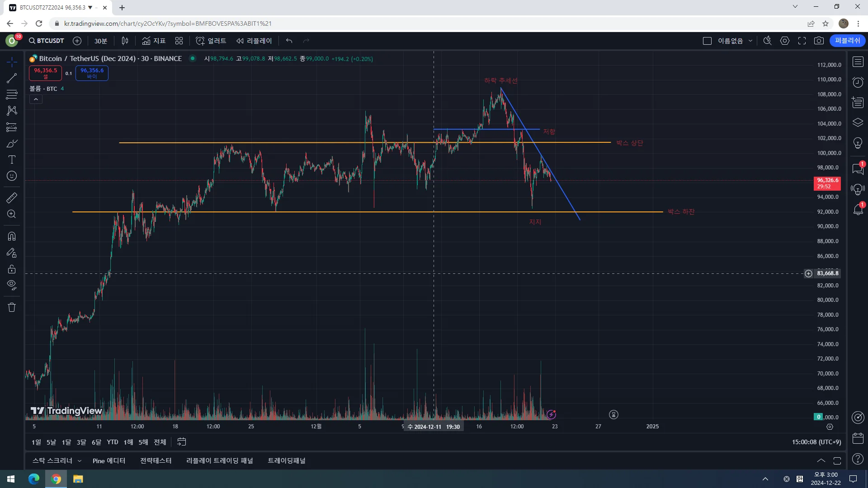Select the 3달 date range
This screenshot has width=868, height=488.
click(81, 442)
